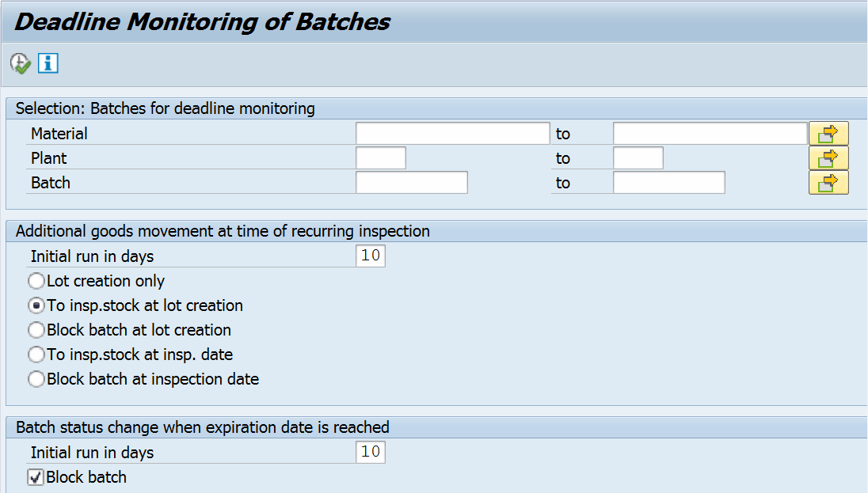868x493 pixels.
Task: Open multiple selection for Plant range
Action: [x=828, y=157]
